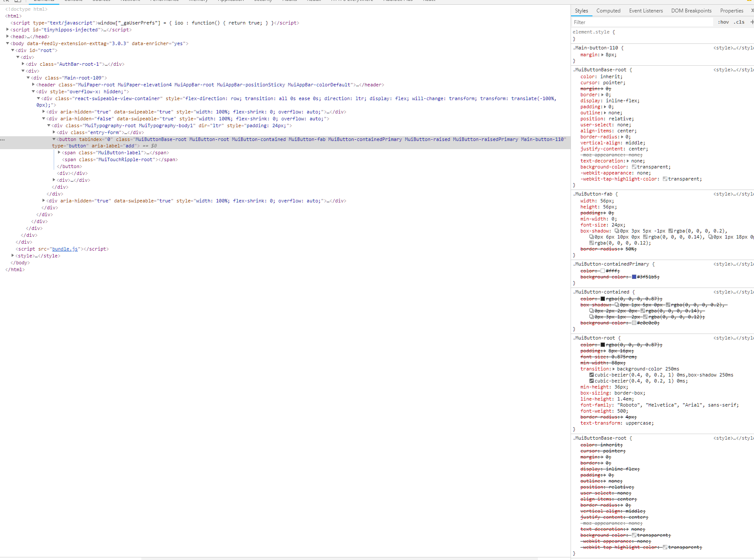The image size is (754, 560).
Task: Switch to the Computed tab
Action: [608, 10]
